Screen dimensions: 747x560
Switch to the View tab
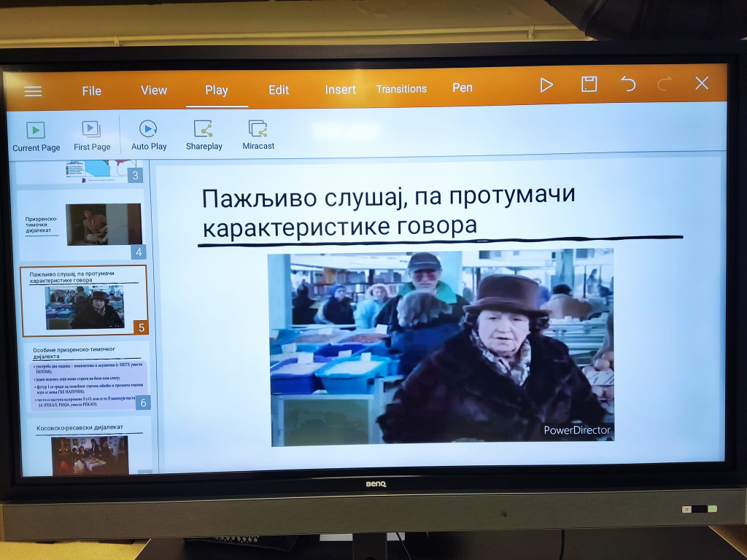(154, 90)
